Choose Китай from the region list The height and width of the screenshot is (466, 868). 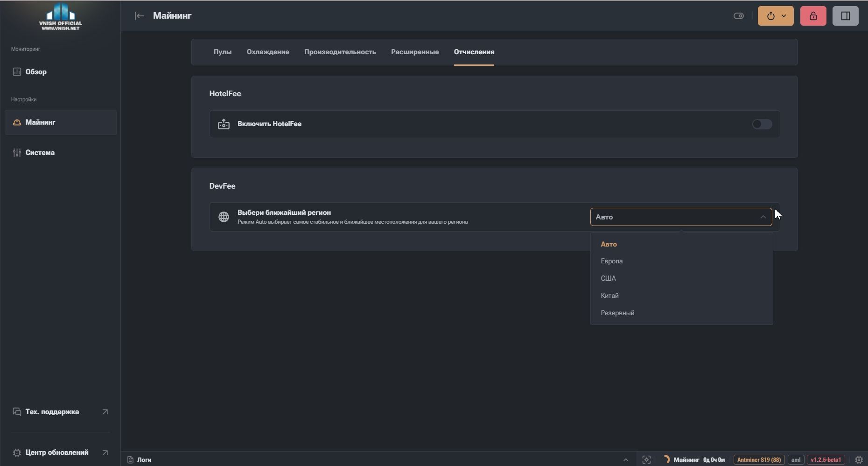click(681, 296)
